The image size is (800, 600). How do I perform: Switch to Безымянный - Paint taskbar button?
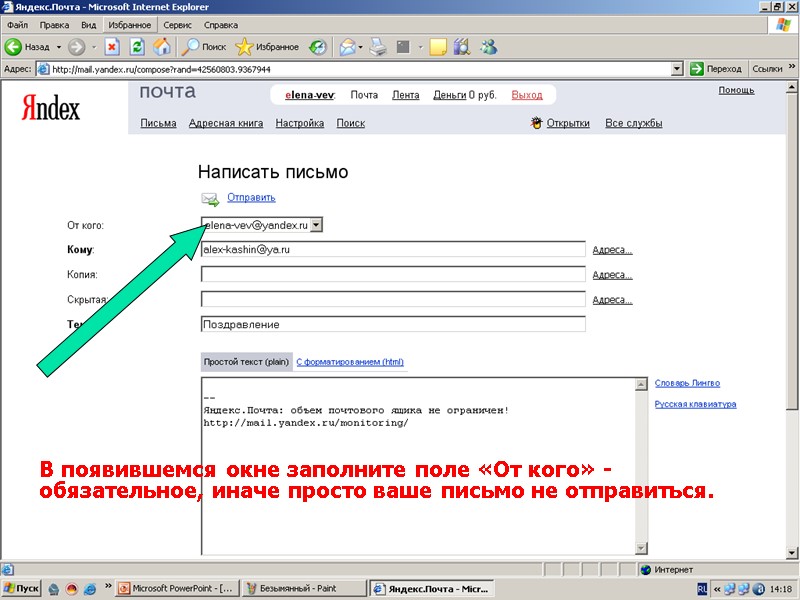pyautogui.click(x=303, y=588)
